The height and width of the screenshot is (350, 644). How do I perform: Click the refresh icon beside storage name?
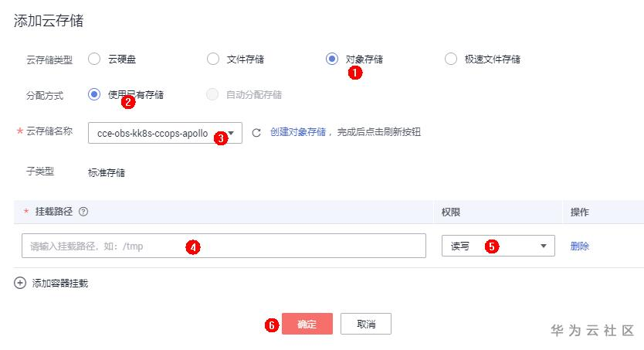tap(256, 133)
